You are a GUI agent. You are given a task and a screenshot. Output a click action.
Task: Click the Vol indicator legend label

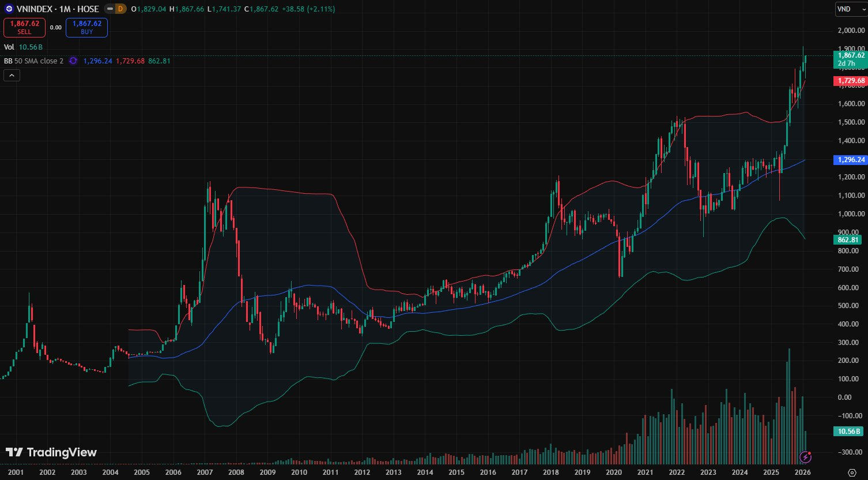(9, 47)
